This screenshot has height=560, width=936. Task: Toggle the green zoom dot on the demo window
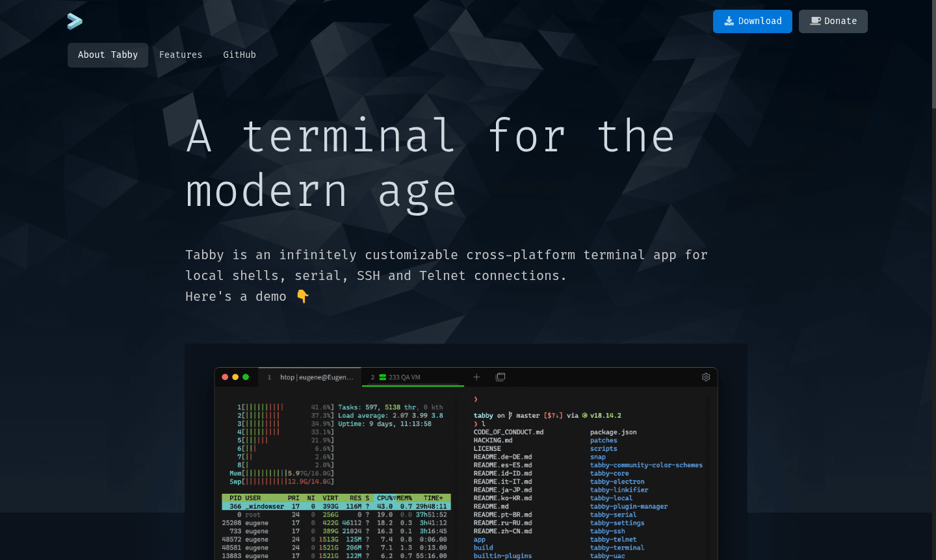coord(245,377)
